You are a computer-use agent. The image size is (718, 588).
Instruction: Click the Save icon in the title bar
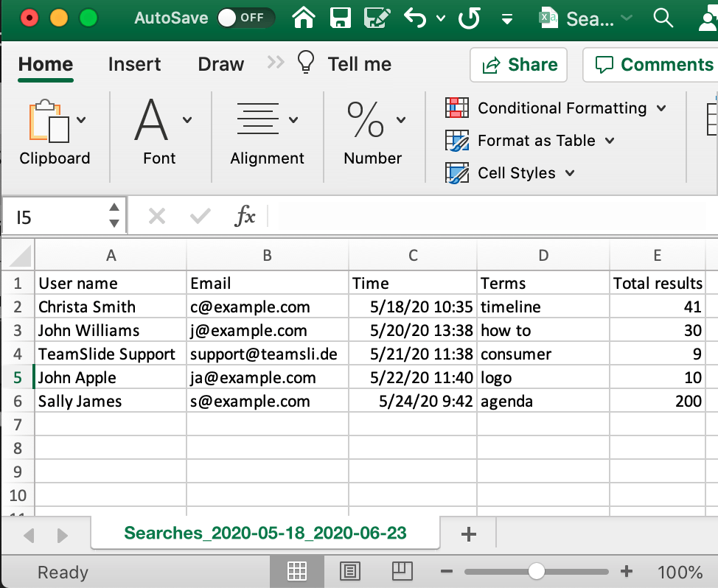coord(340,18)
